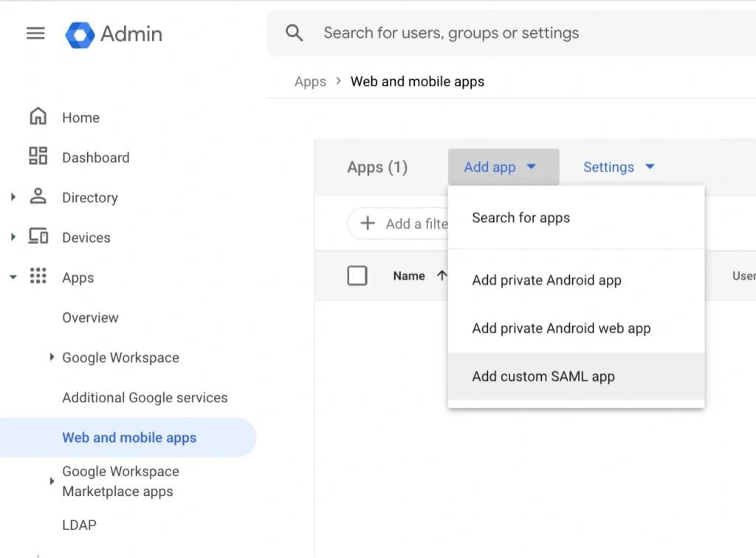Open the Home page from sidebar
Image resolution: width=756 pixels, height=558 pixels.
pos(38,117)
